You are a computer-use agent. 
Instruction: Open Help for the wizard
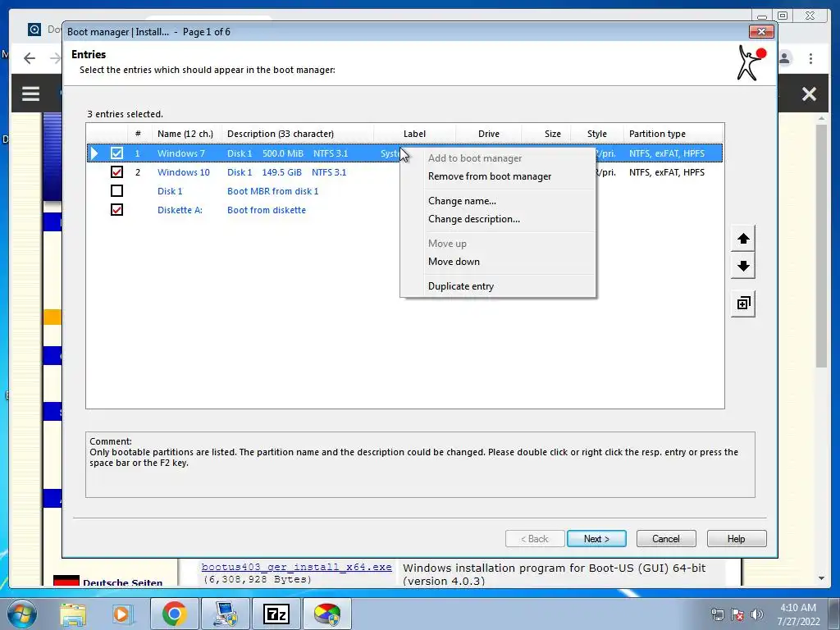[x=736, y=539]
